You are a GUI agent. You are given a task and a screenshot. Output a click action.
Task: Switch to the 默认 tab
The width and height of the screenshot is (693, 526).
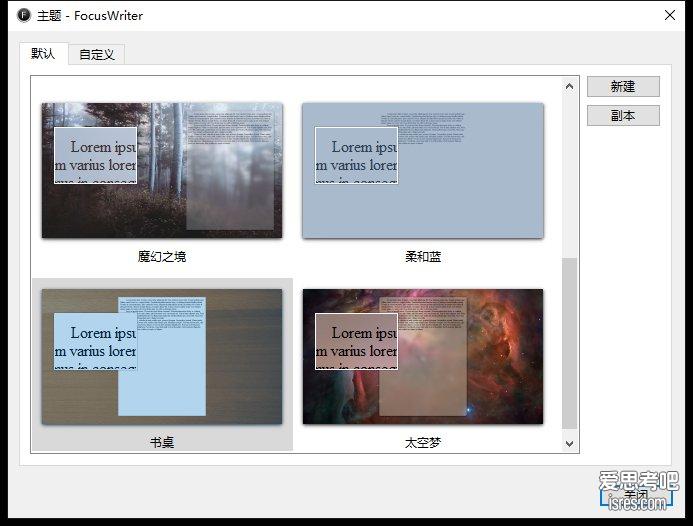click(43, 54)
